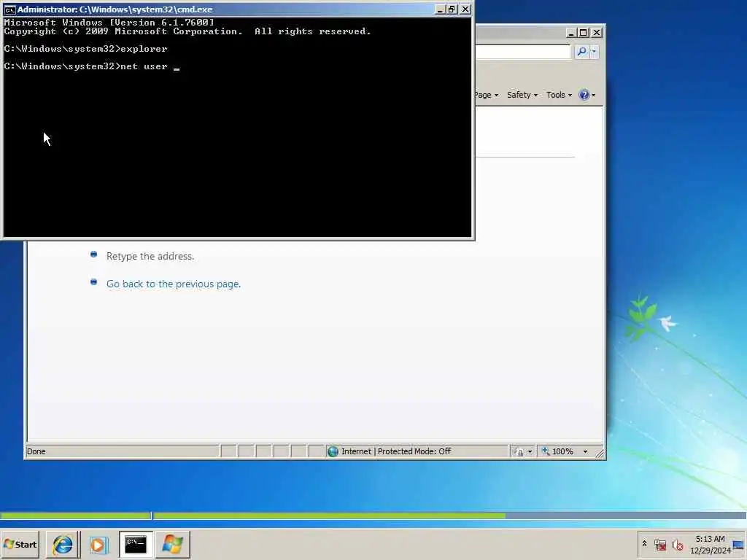The width and height of the screenshot is (747, 560).
Task: Click the 'net user' command line
Action: [92, 66]
